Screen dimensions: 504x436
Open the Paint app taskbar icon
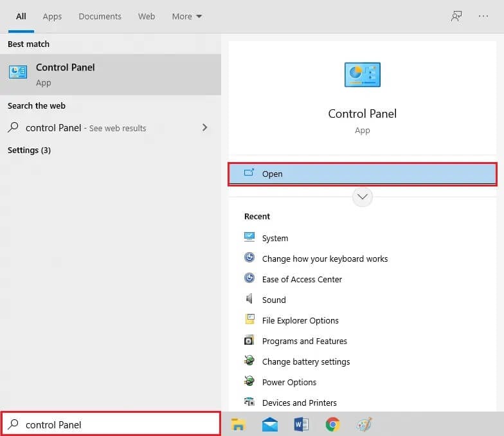364,424
